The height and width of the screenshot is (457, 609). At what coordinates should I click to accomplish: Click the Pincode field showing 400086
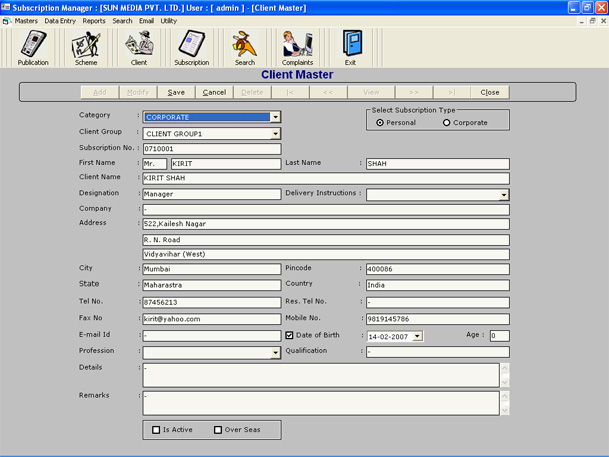[438, 269]
